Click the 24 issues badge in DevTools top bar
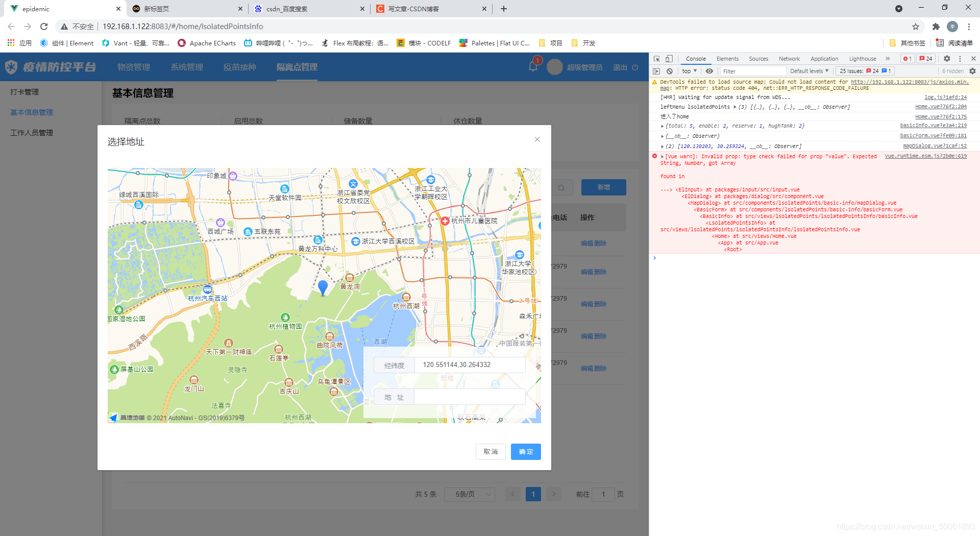 926,59
